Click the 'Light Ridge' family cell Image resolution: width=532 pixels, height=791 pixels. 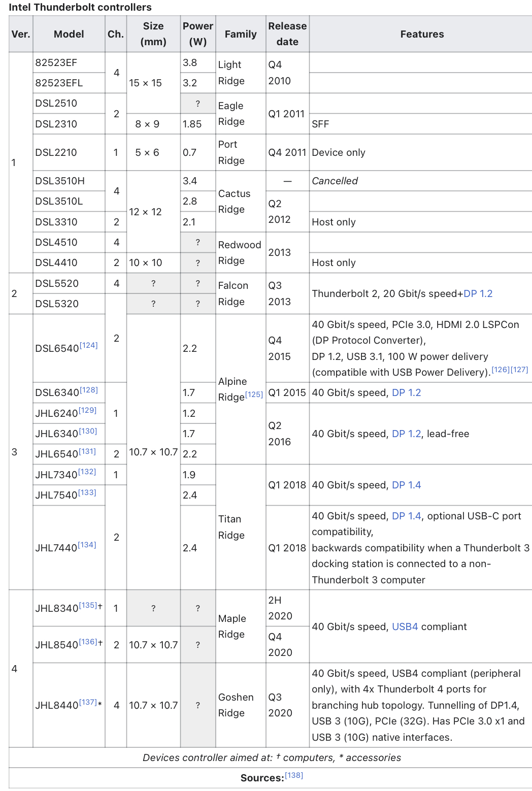point(241,73)
